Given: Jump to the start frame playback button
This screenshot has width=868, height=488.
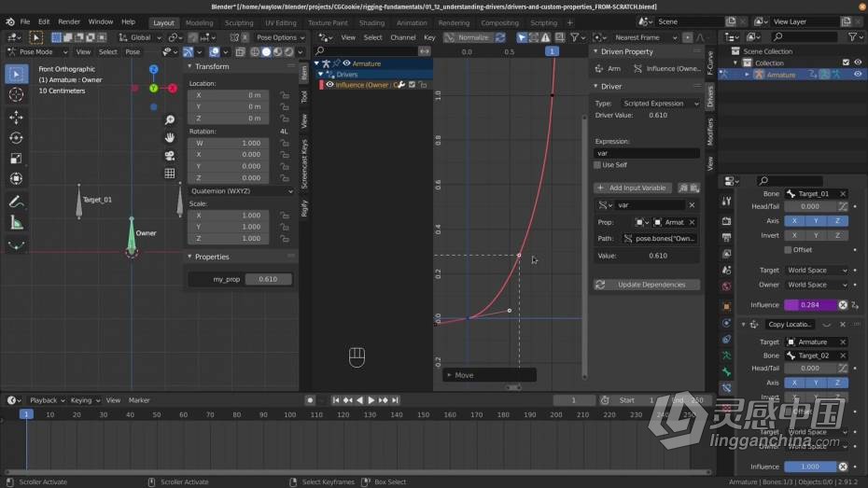Looking at the screenshot, I should [x=336, y=400].
